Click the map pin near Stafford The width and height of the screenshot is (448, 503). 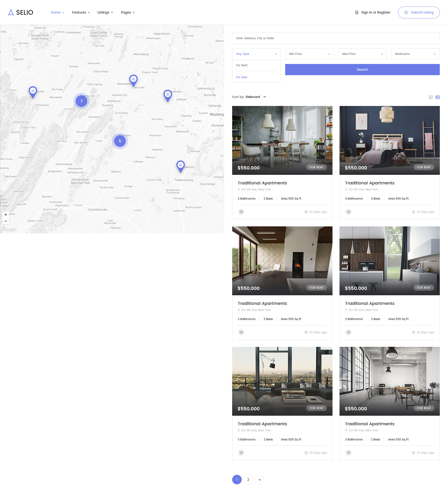pyautogui.click(x=180, y=165)
